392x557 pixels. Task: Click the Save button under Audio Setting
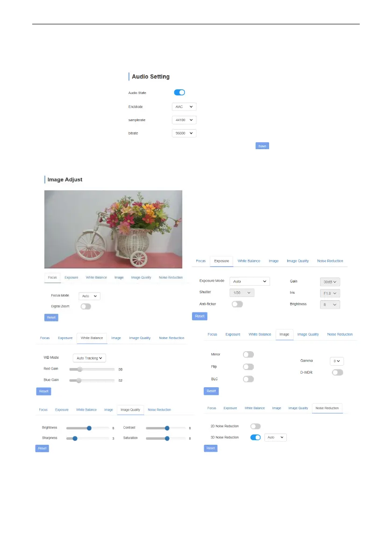tap(262, 146)
